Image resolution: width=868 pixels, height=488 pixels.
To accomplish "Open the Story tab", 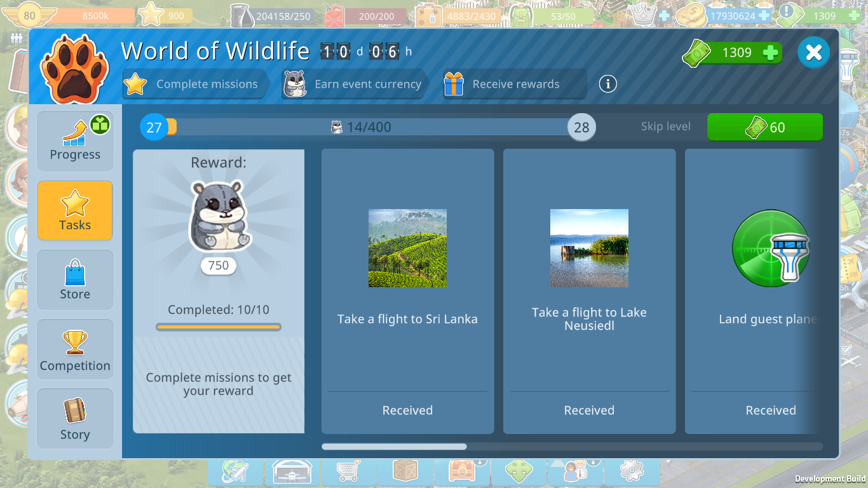I will 75,419.
